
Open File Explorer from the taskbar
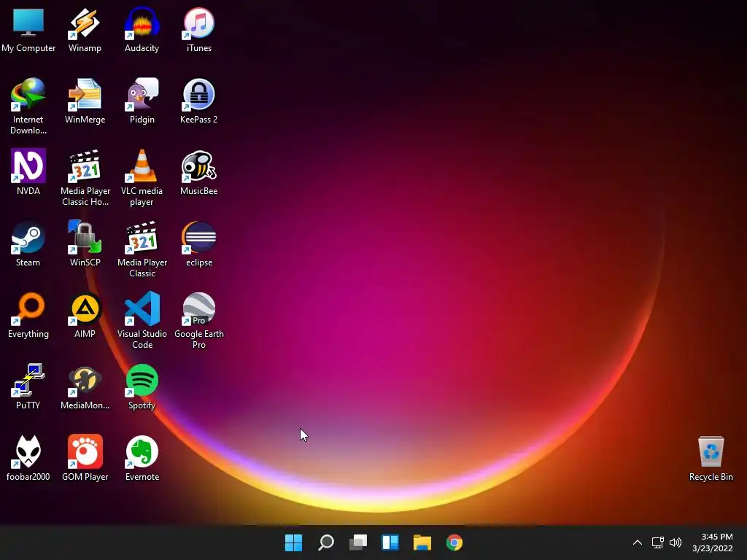[422, 542]
